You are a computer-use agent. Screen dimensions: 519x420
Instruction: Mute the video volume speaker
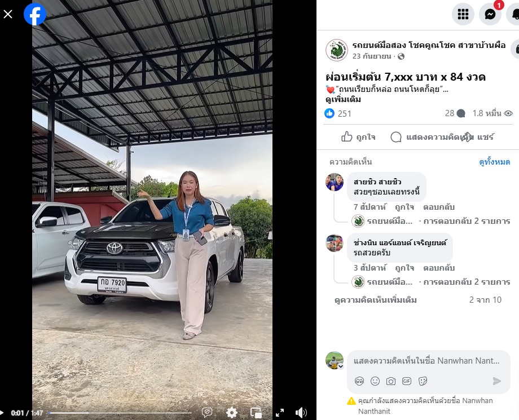(301, 413)
